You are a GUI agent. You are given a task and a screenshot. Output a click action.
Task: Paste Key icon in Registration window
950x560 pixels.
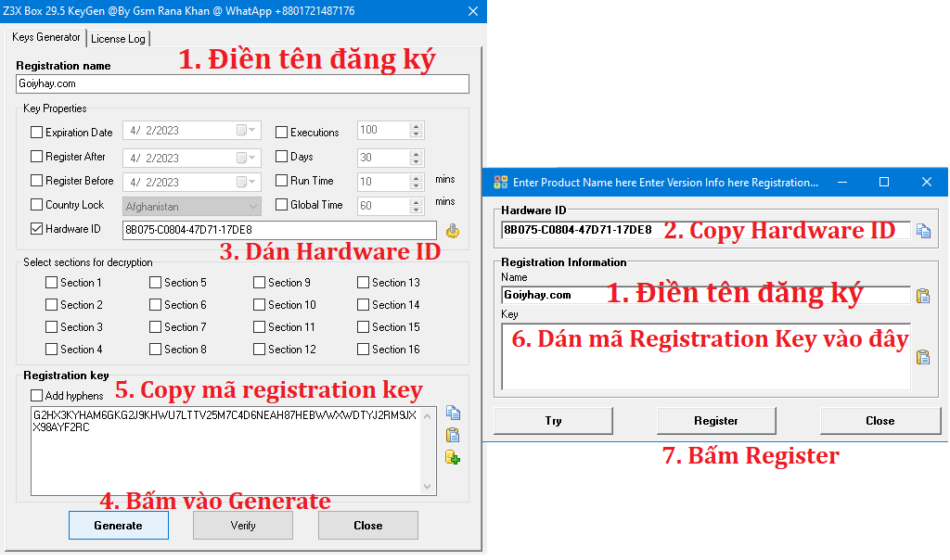click(923, 357)
